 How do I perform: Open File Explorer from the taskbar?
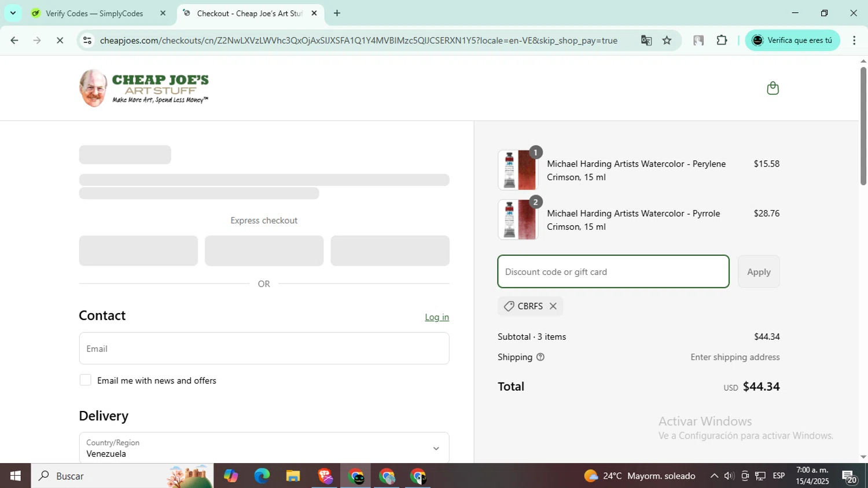(x=293, y=476)
